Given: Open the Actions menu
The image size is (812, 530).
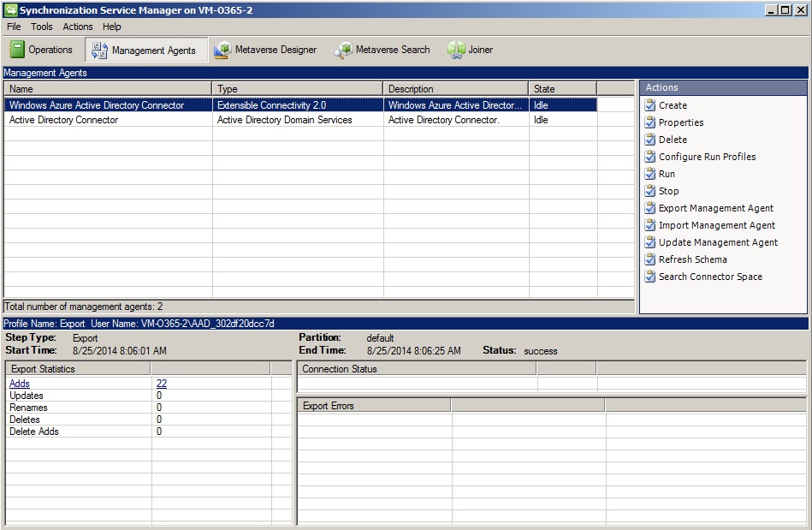Looking at the screenshot, I should (77, 27).
